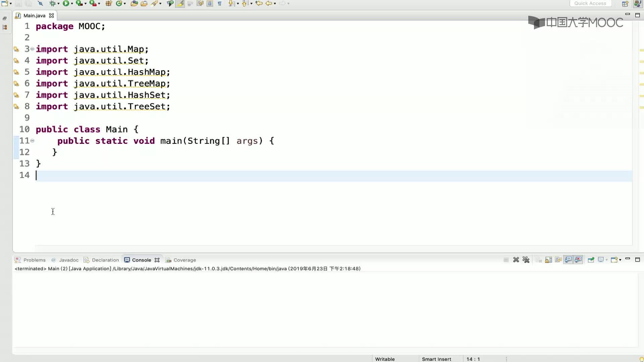The height and width of the screenshot is (362, 644).
Task: Click the Open Type icon
Action: [134, 3]
